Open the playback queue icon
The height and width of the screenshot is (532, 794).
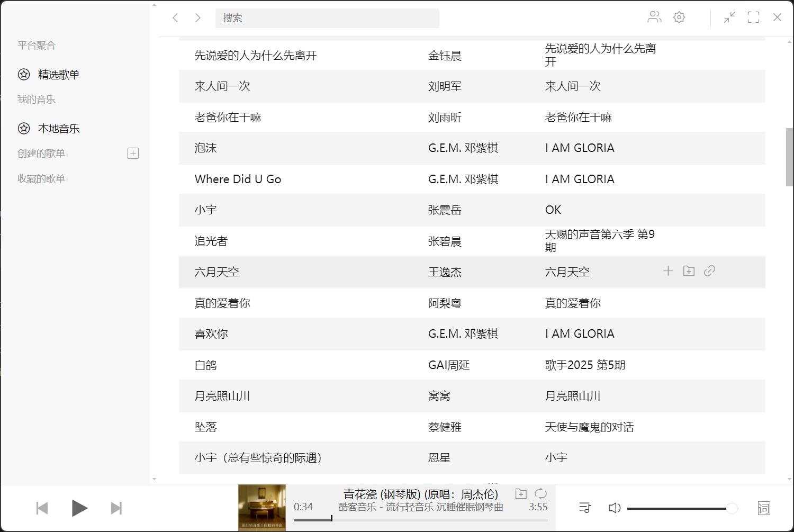pos(584,507)
